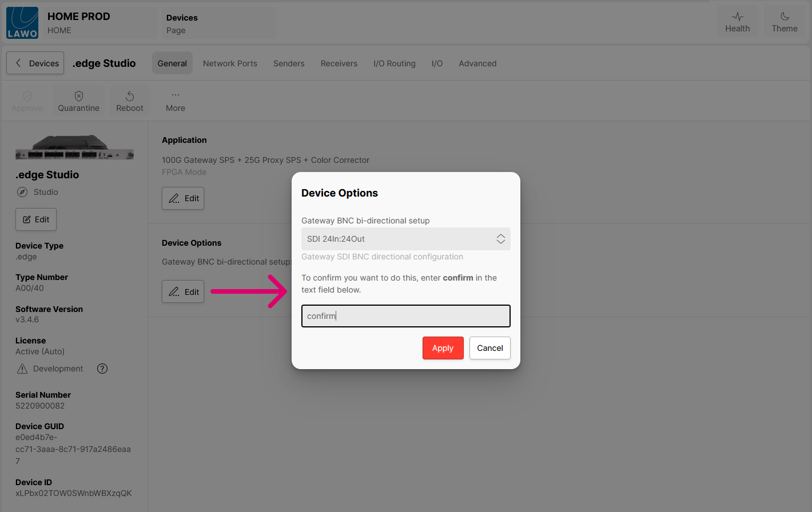Click the .edge device thumbnail image
Viewport: 812px width, 512px height.
tap(74, 148)
